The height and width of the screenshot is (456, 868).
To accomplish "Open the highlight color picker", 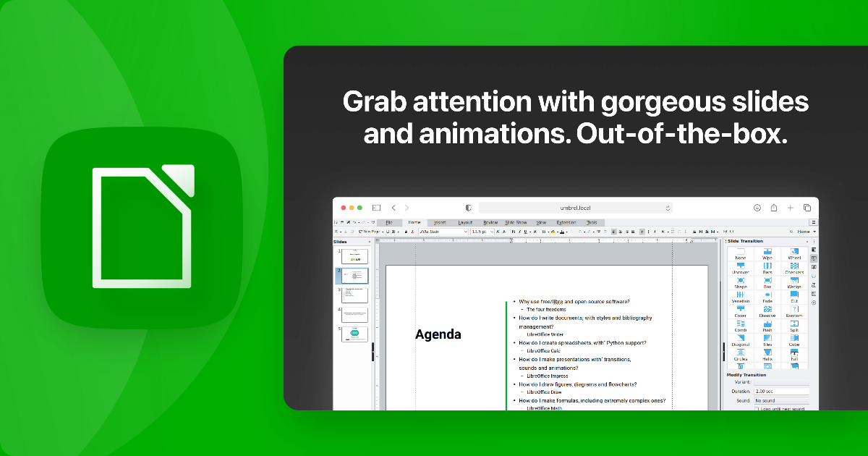I will [x=553, y=232].
